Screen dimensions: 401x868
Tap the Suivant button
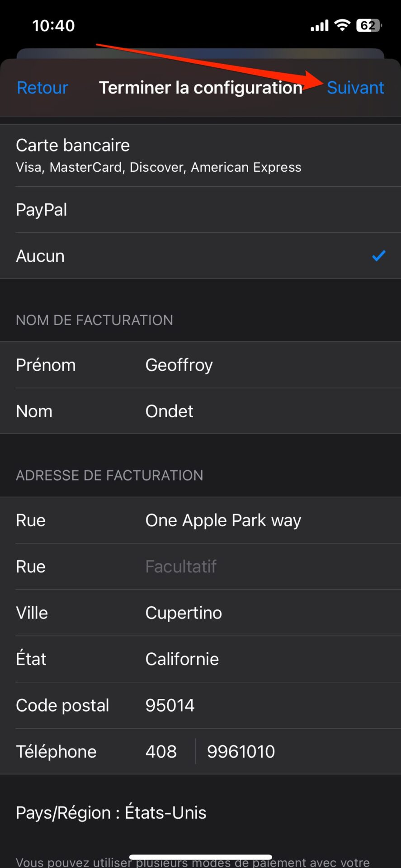pyautogui.click(x=355, y=88)
